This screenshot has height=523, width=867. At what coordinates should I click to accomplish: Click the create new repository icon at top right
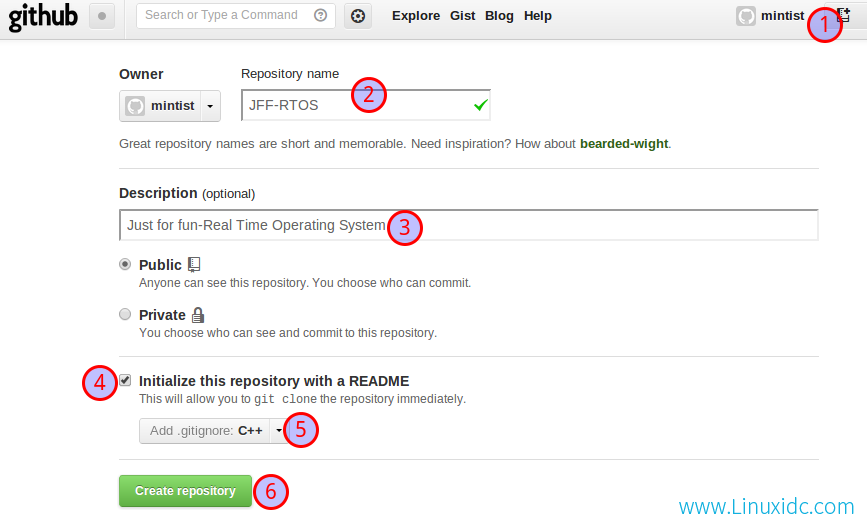click(844, 15)
